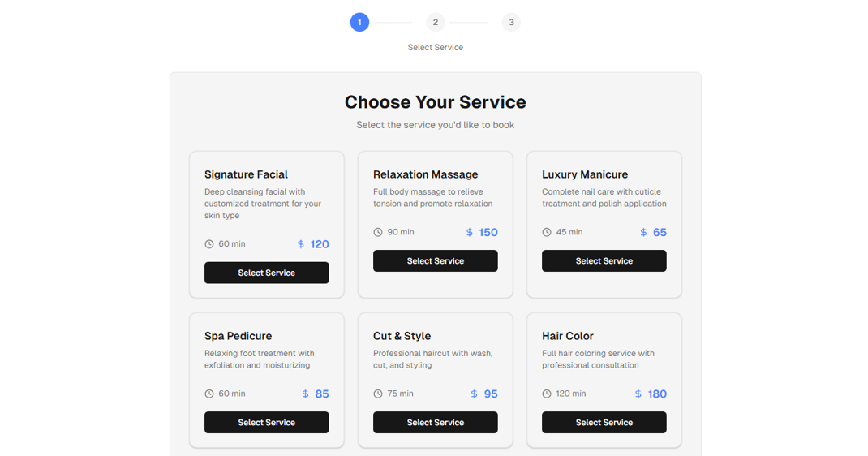Select Service for Relaxation Massage

click(x=435, y=260)
